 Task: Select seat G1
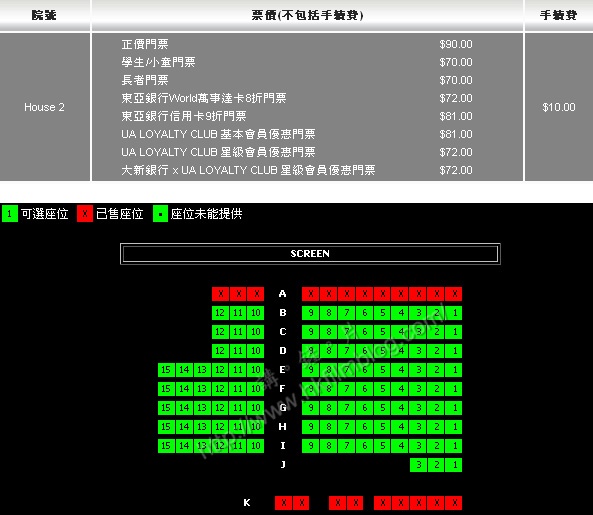(x=455, y=408)
